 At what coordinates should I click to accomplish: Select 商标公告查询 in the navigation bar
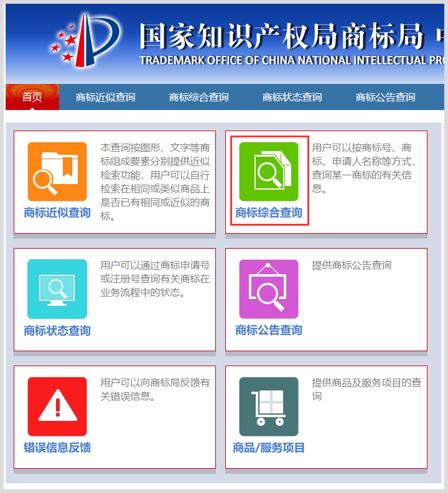pos(385,97)
